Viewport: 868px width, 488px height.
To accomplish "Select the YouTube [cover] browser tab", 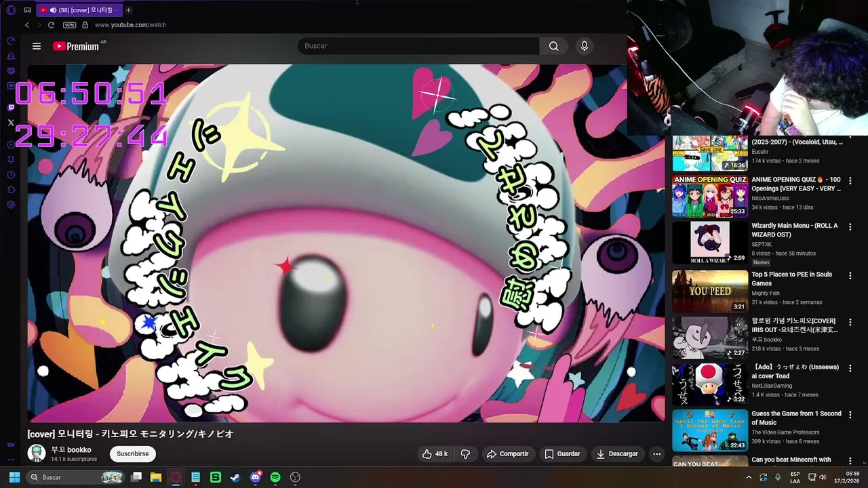I will (79, 10).
